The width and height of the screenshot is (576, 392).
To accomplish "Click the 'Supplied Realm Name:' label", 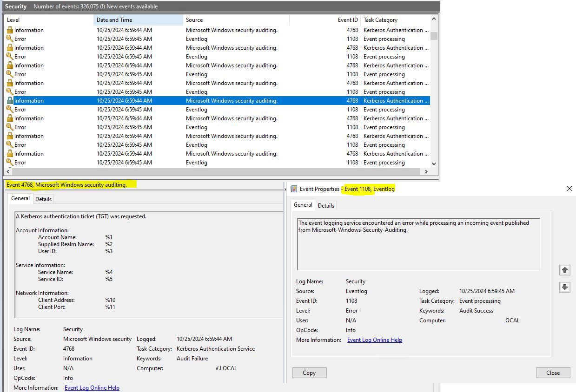I will pyautogui.click(x=66, y=244).
